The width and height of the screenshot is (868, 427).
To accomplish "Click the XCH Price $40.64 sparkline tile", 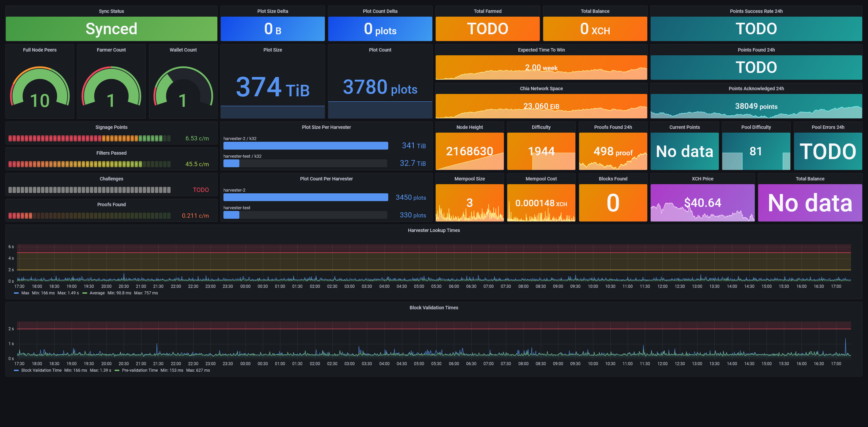I will (702, 203).
